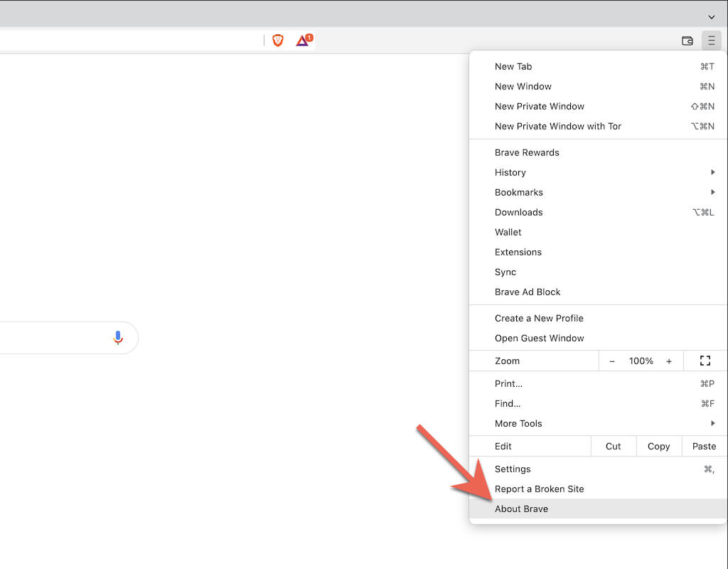Select About Brave menu item
This screenshot has width=728, height=569.
click(x=598, y=509)
